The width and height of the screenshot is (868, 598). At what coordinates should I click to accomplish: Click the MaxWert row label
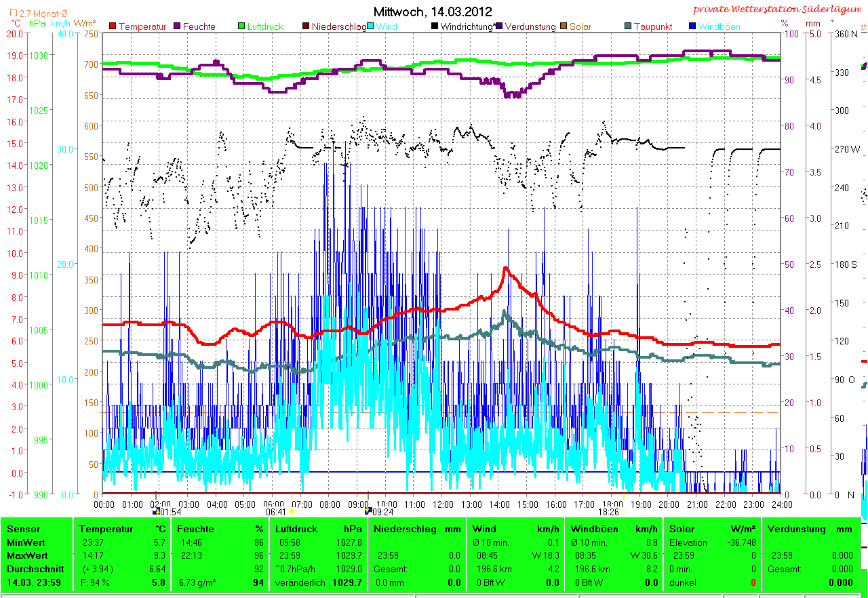[x=26, y=555]
